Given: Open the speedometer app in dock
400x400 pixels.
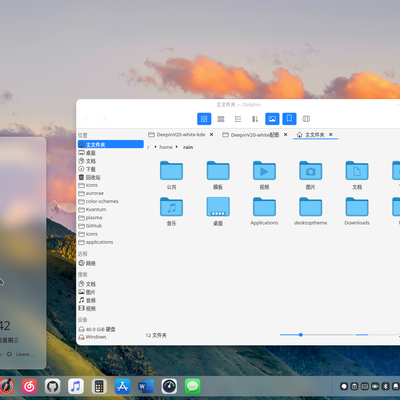Looking at the screenshot, I should [x=169, y=387].
